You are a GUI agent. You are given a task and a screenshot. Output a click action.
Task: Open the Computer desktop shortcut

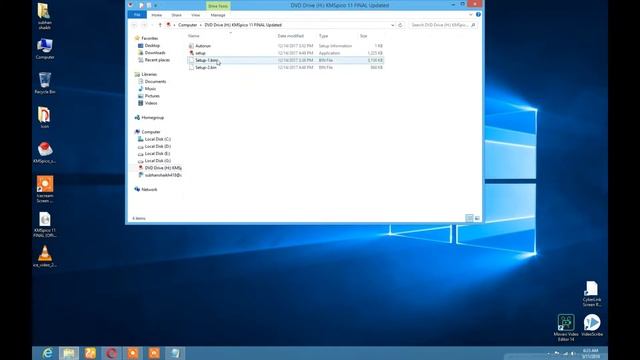coord(45,49)
